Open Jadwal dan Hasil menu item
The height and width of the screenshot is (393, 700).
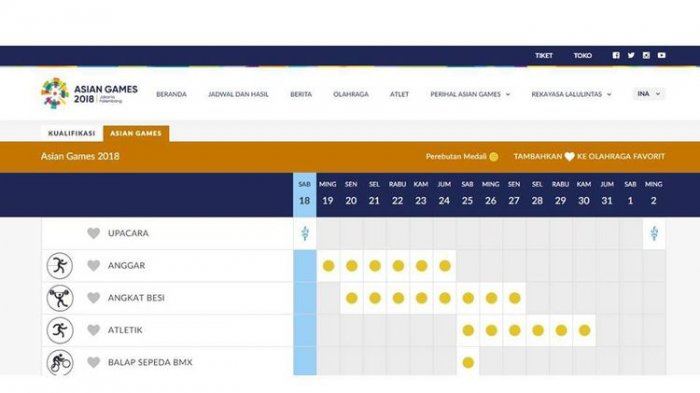(x=238, y=94)
